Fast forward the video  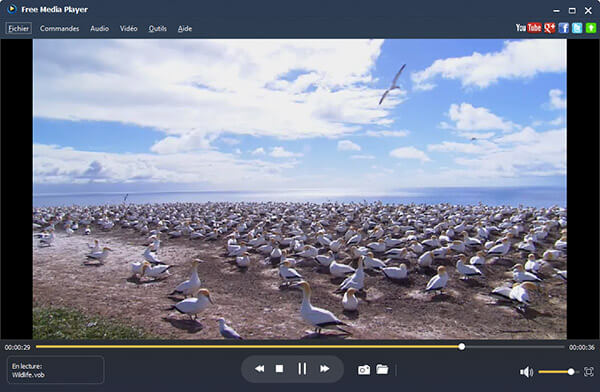click(x=324, y=369)
